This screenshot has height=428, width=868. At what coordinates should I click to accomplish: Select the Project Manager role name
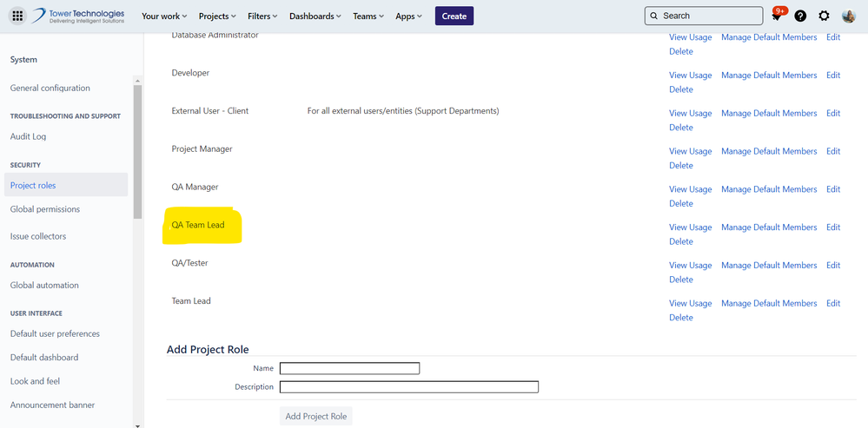click(202, 149)
